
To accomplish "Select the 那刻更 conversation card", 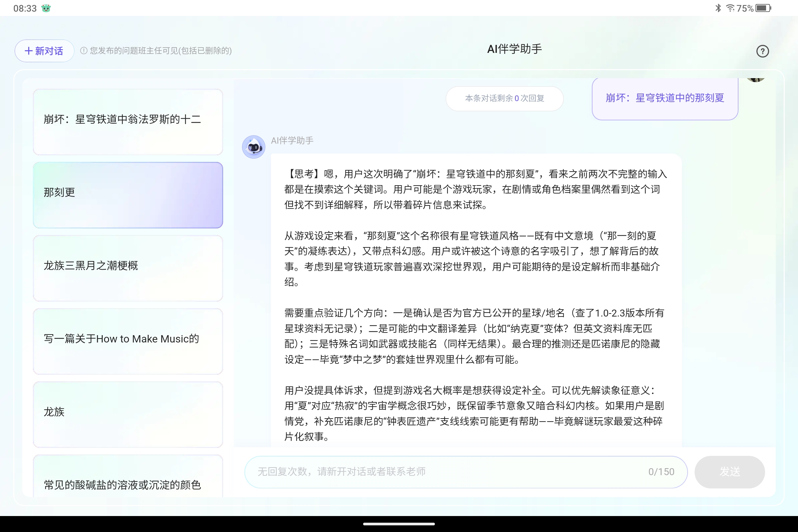I will 128,195.
